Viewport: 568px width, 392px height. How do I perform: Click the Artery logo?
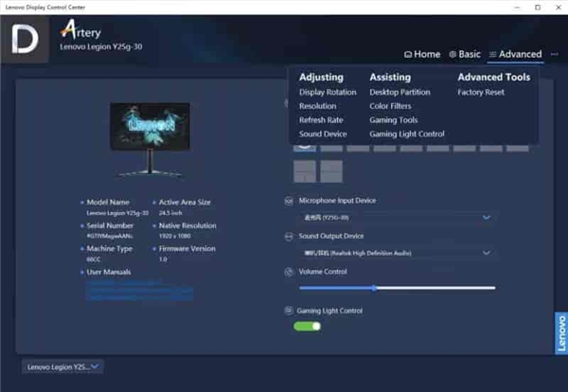click(x=80, y=29)
